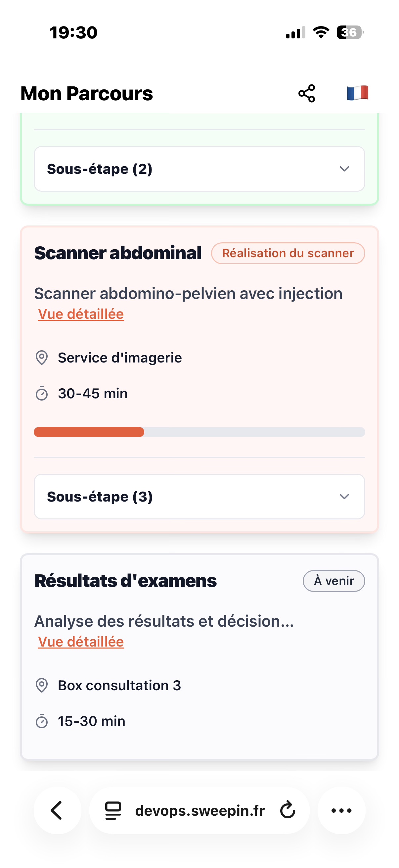Image resolution: width=399 pixels, height=868 pixels.
Task: Tap timer icon beside 15-30 min
Action: (x=42, y=721)
